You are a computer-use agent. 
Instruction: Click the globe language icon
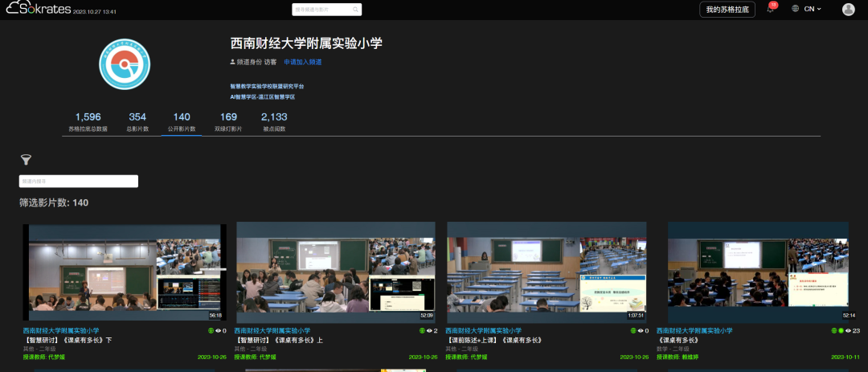click(x=796, y=9)
